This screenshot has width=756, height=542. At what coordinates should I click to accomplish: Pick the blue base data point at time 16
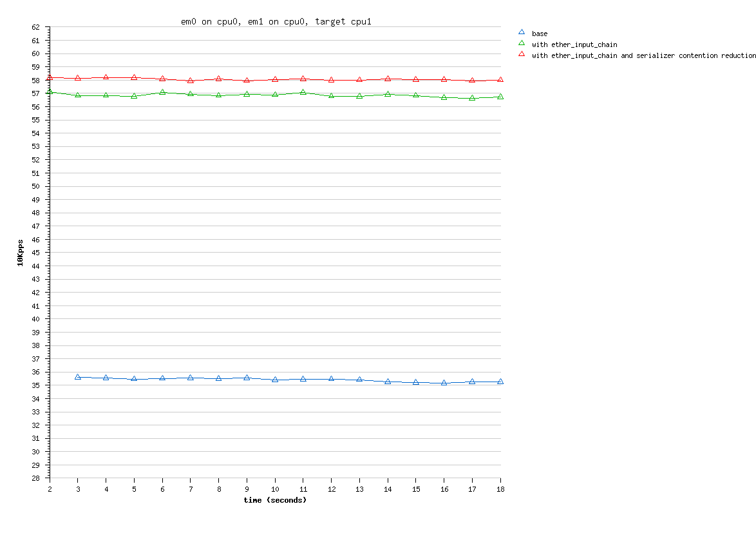(x=444, y=383)
